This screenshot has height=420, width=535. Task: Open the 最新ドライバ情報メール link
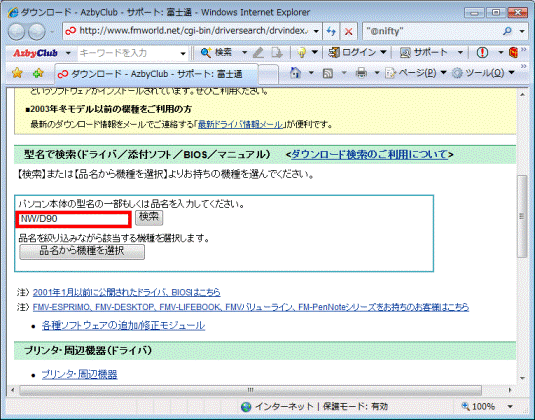(x=241, y=125)
